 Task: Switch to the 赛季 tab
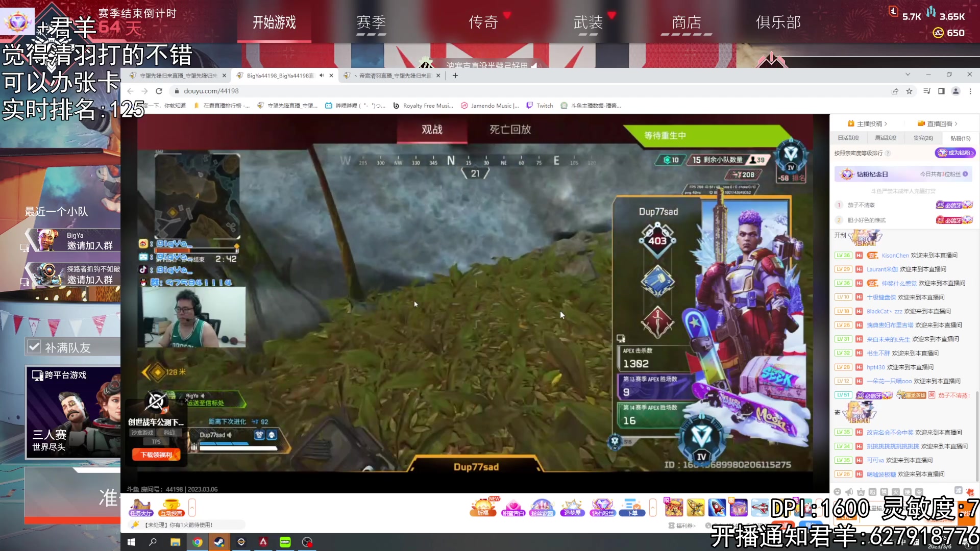click(371, 22)
